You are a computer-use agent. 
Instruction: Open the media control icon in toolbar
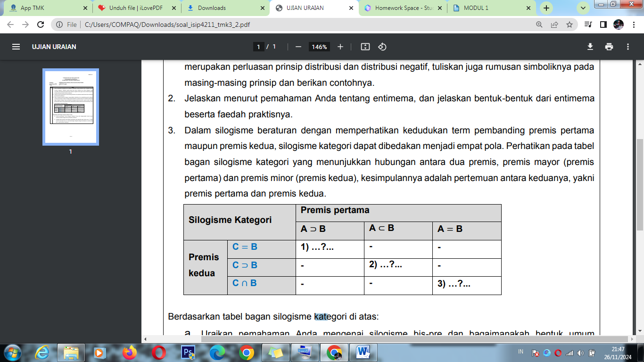(x=588, y=25)
